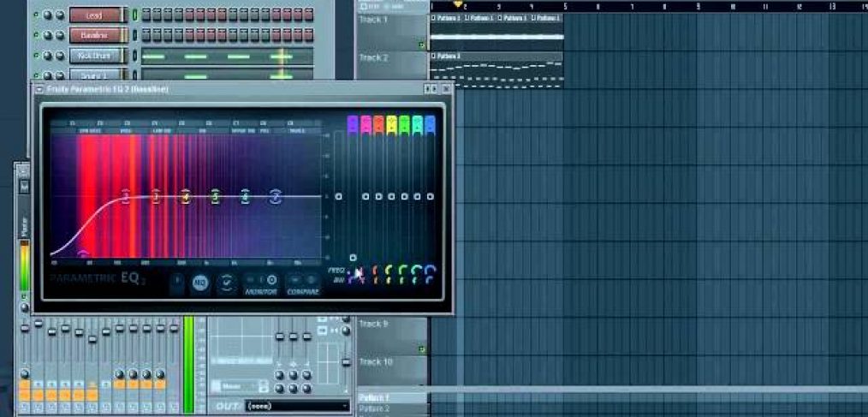Click the EQ preset arrows in title bar
Image resolution: width=868 pixels, height=417 pixels.
[x=430, y=88]
